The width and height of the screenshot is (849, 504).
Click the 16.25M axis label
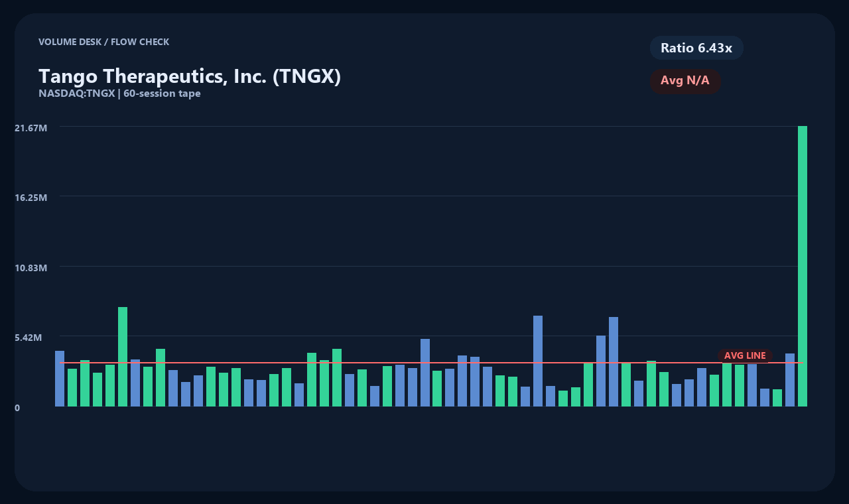[x=31, y=198]
